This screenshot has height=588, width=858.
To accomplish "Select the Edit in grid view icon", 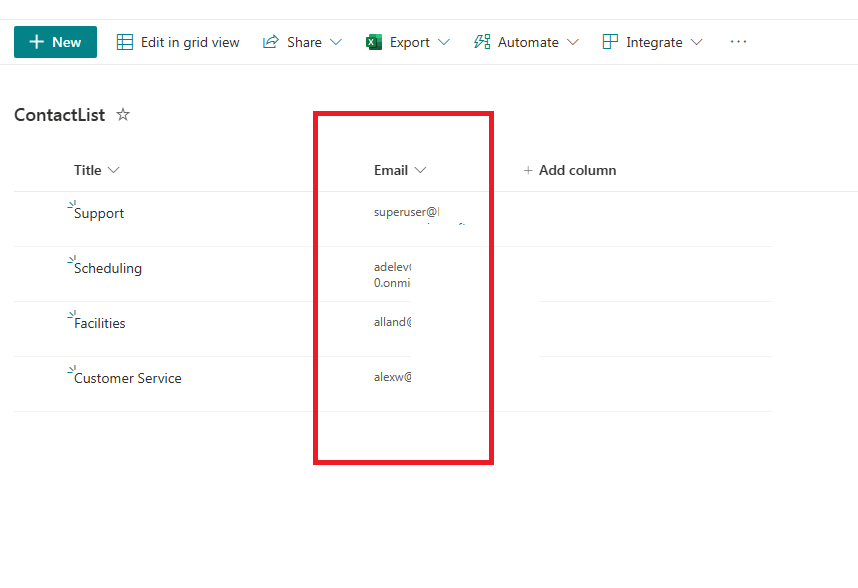I will tap(124, 41).
